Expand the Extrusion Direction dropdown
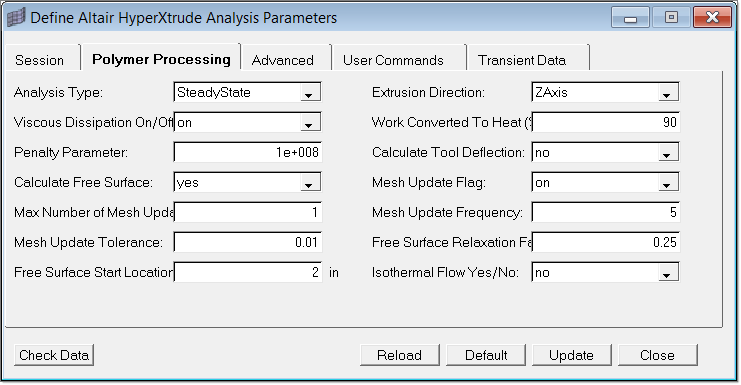 605,92
